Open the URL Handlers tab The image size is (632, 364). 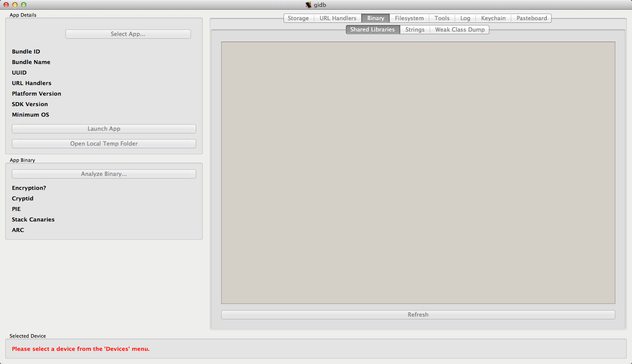click(338, 18)
